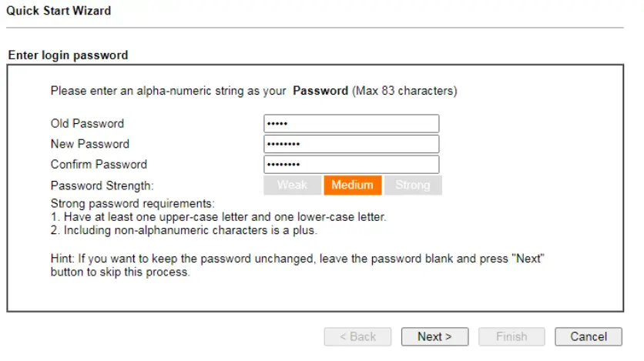Focus the New Password text box

coord(351,144)
